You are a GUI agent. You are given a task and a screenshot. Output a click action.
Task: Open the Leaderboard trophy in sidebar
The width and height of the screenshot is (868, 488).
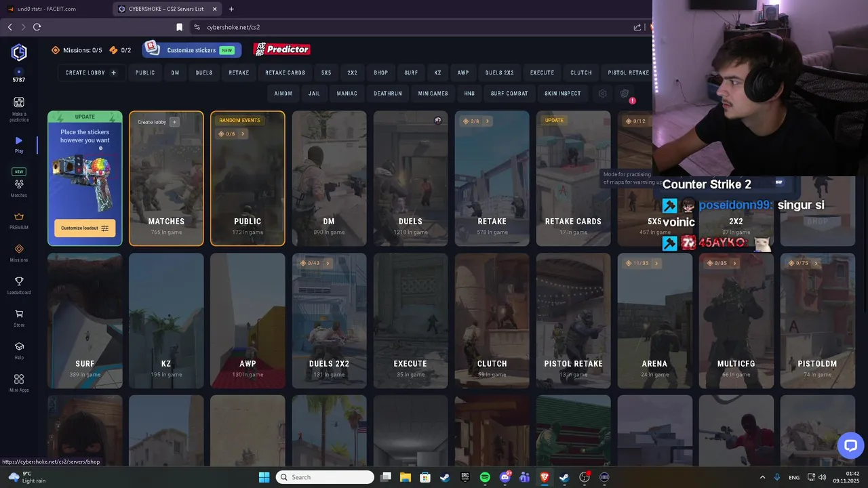[19, 285]
